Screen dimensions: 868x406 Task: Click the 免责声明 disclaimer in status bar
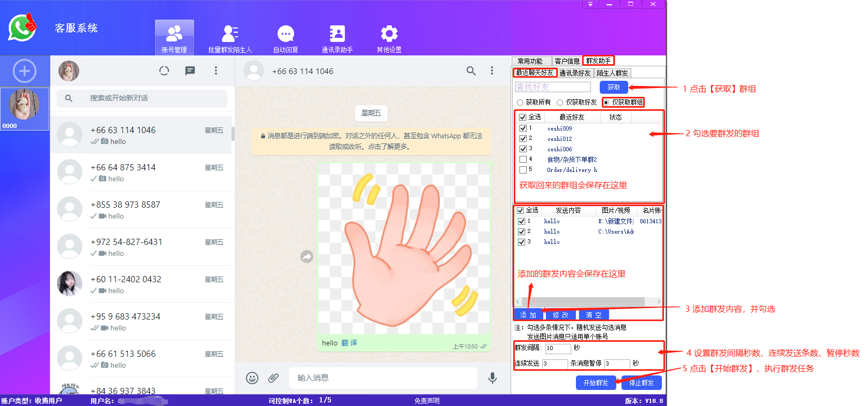pyautogui.click(x=427, y=401)
